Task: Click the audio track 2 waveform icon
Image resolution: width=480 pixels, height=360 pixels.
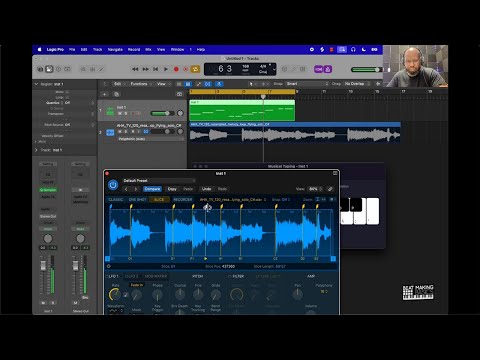Action: 110,132
